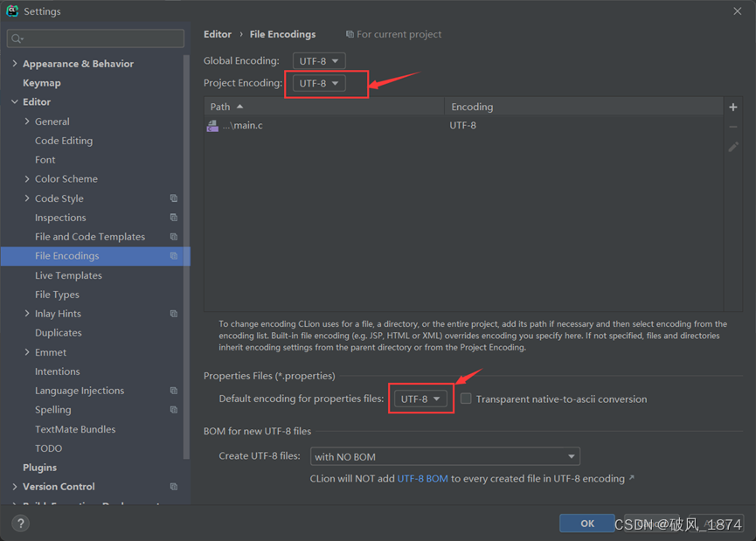Click the help question mark icon
Viewport: 756px width, 541px height.
coord(21,524)
